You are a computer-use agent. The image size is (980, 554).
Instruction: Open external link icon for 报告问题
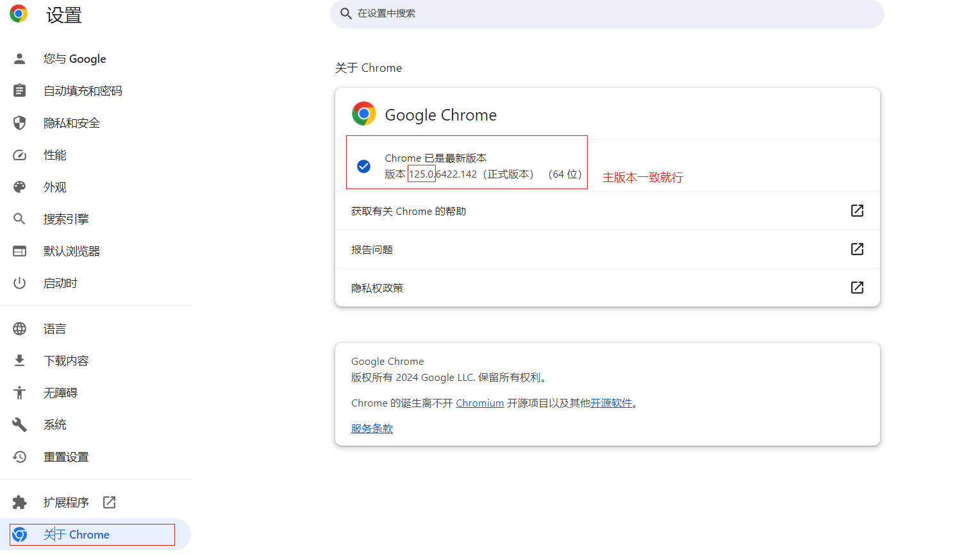[x=857, y=249]
